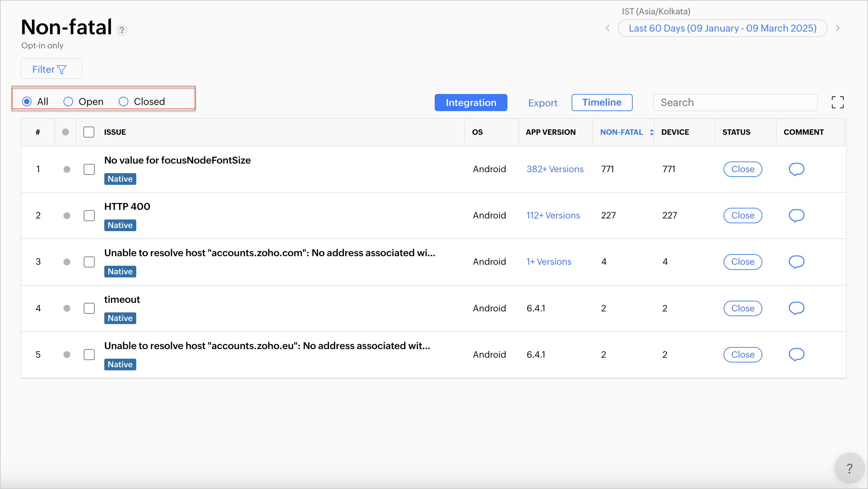
Task: Click comment bubble on focusNodeFontSize row
Action: 796,169
